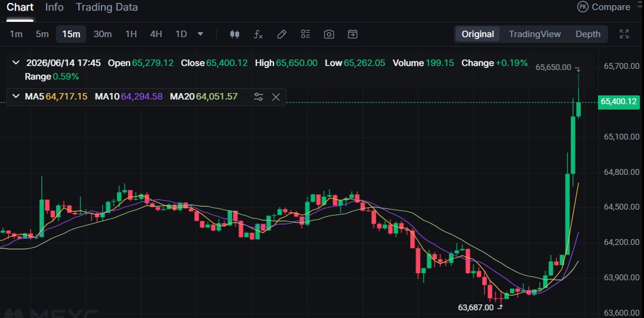Click the 63,600.00 price axis label

tap(622, 313)
